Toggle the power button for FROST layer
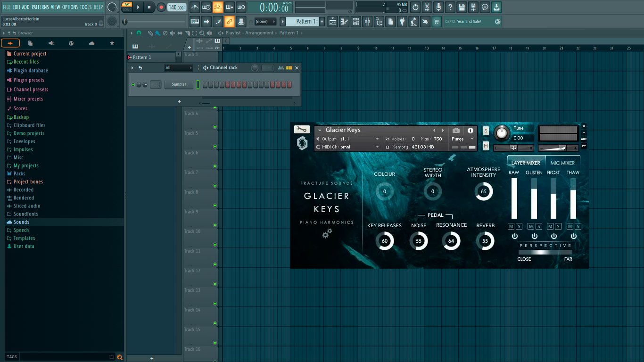This screenshot has height=362, width=644. tap(554, 236)
